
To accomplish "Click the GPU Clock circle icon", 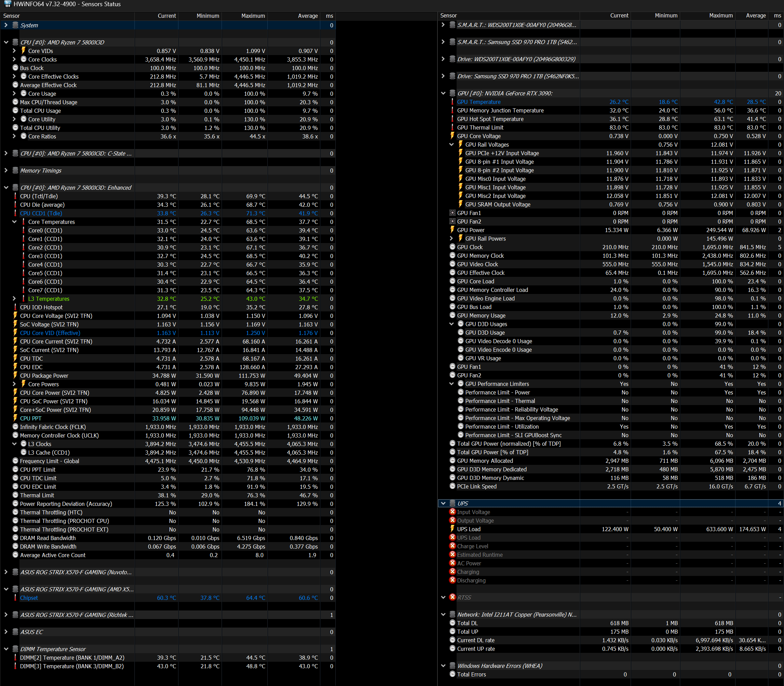I will click(452, 247).
